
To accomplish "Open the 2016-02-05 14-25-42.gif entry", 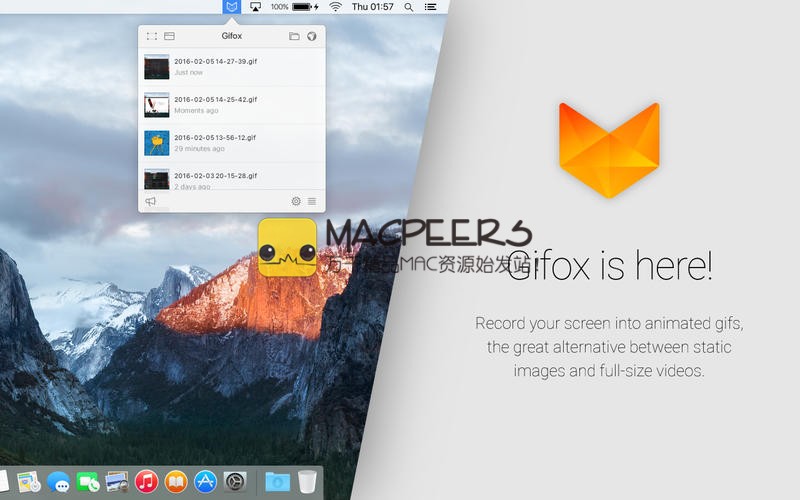I will coord(231,104).
